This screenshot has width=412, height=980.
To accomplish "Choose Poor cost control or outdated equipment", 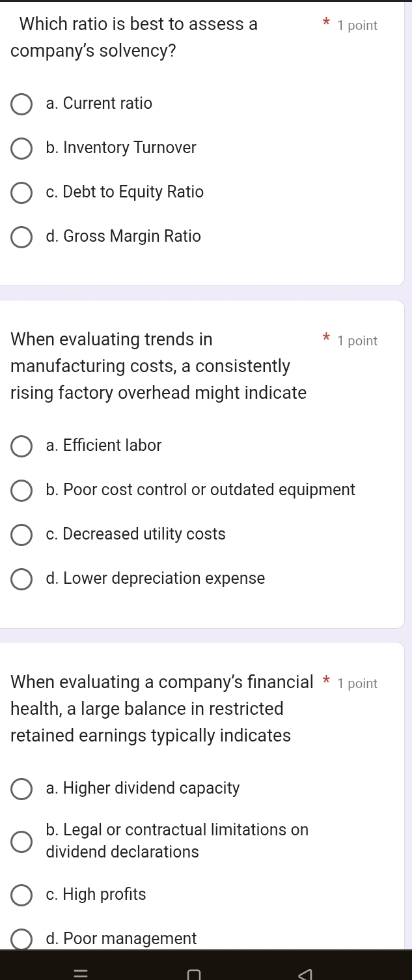I will click(x=21, y=491).
